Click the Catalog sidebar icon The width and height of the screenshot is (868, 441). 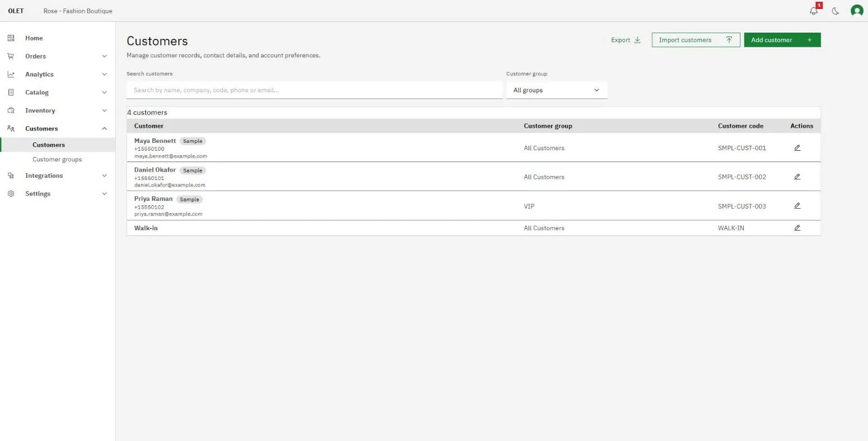pos(11,92)
